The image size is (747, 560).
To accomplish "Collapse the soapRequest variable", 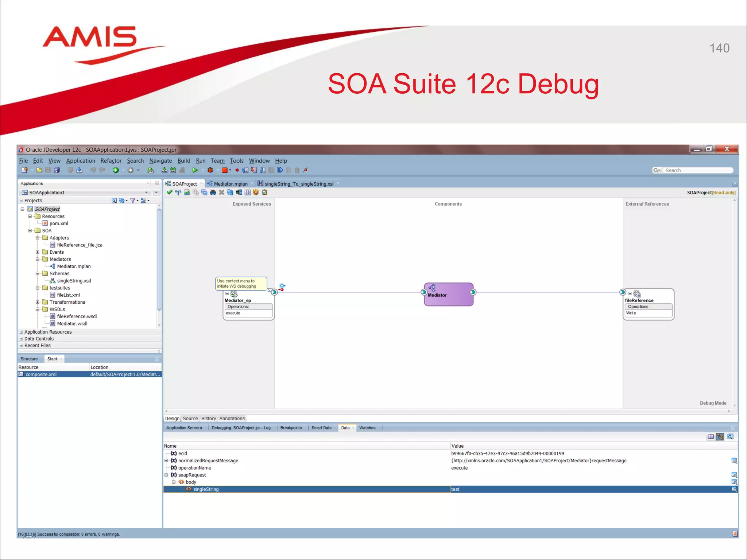I will [x=166, y=475].
